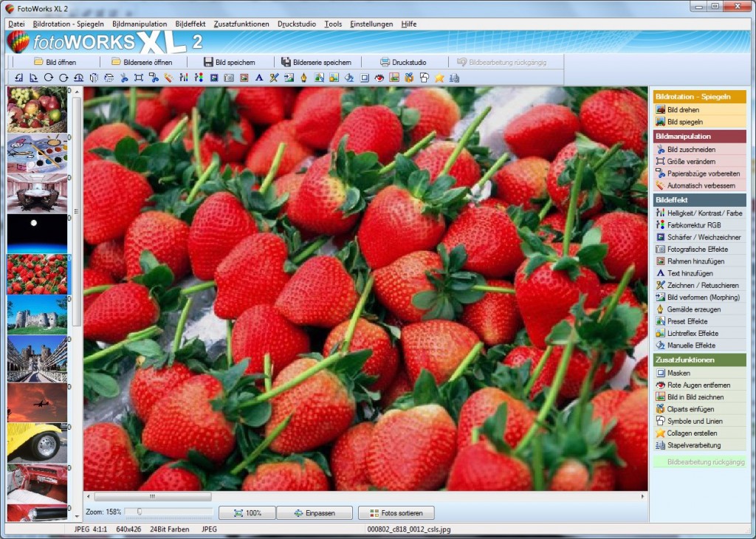Click the Einpassen button to fit the image

coord(314,512)
